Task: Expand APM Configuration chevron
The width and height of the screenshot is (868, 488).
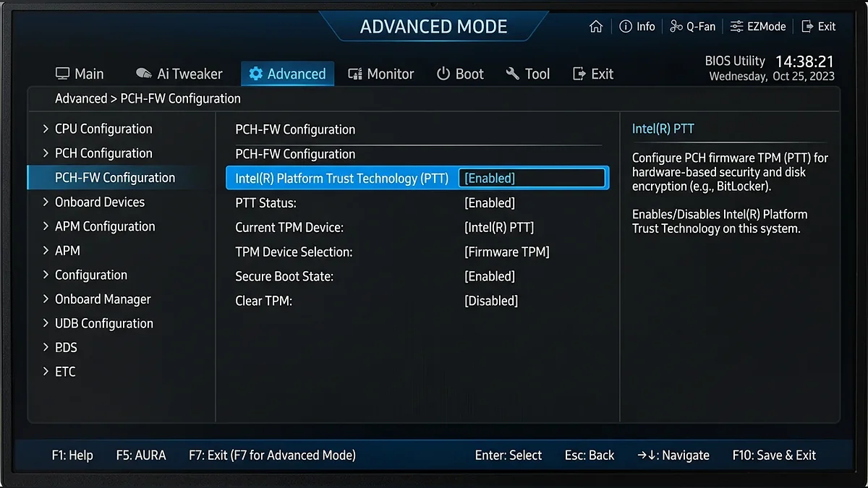Action: coord(46,226)
